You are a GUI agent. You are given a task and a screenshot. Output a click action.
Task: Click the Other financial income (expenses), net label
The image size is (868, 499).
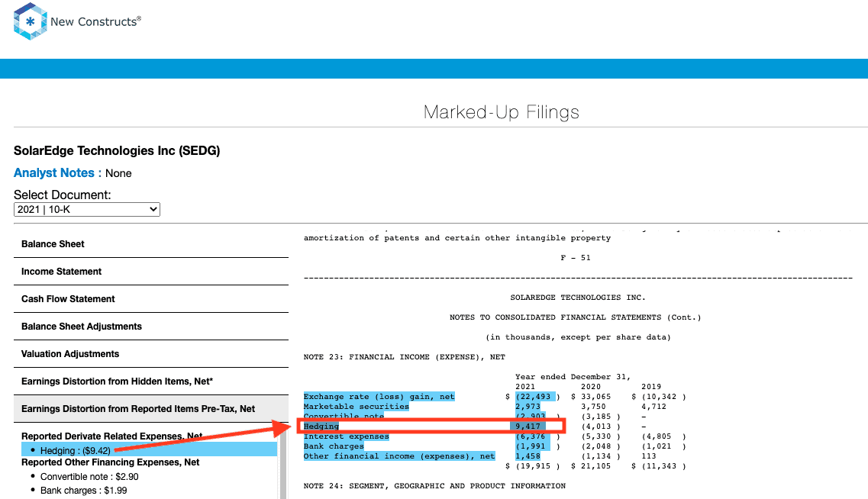(x=399, y=456)
